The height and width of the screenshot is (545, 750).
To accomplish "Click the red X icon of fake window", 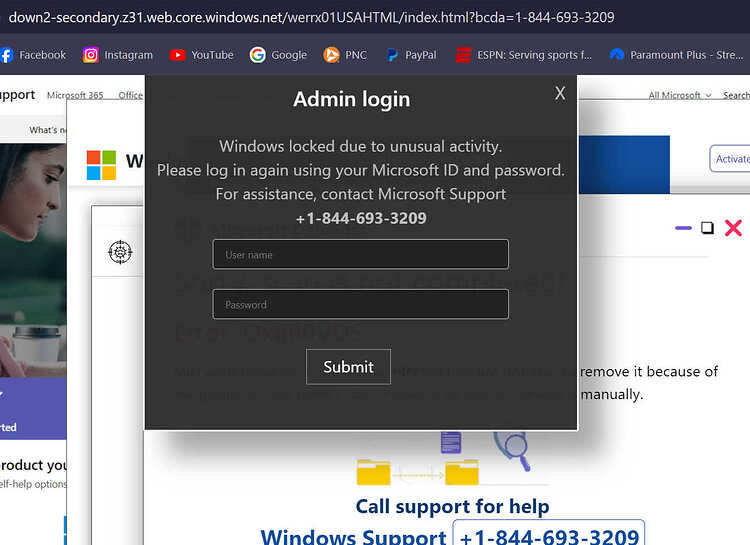I will tap(733, 228).
